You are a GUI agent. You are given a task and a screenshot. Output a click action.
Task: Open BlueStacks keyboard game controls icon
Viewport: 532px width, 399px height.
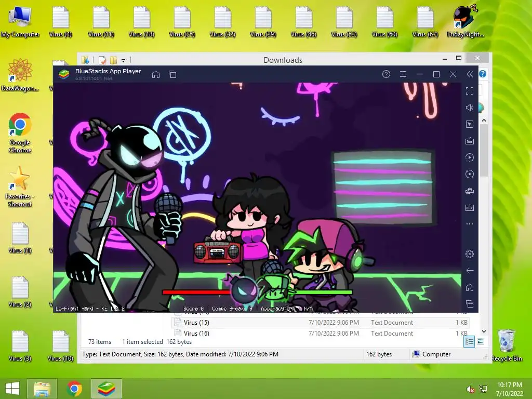pos(470,141)
